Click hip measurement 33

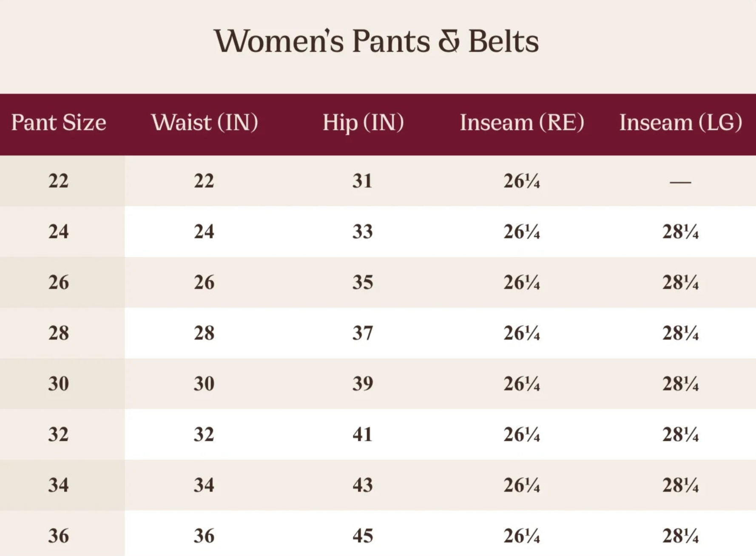(363, 232)
